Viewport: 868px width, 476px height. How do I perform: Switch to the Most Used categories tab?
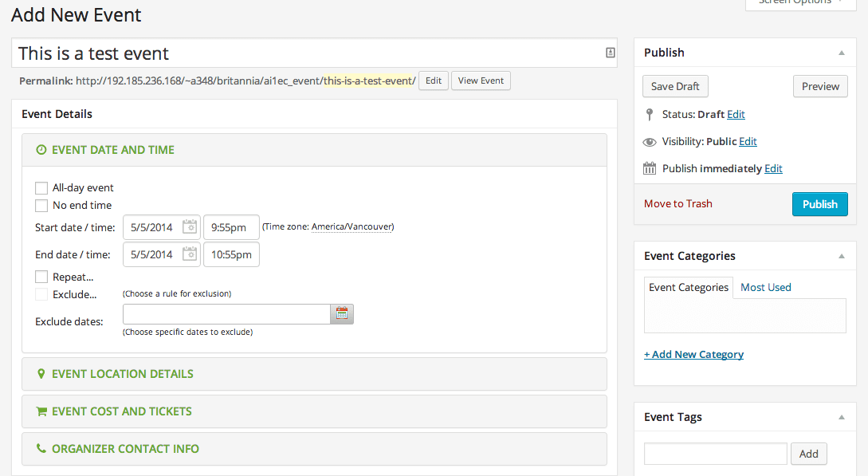766,287
